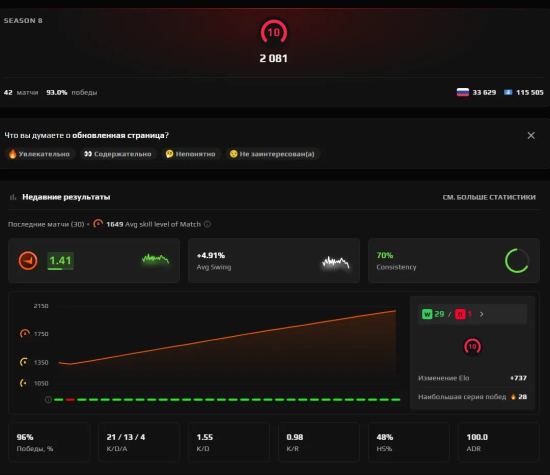
Task: Click the red losses badge beside 1
Action: tap(460, 314)
